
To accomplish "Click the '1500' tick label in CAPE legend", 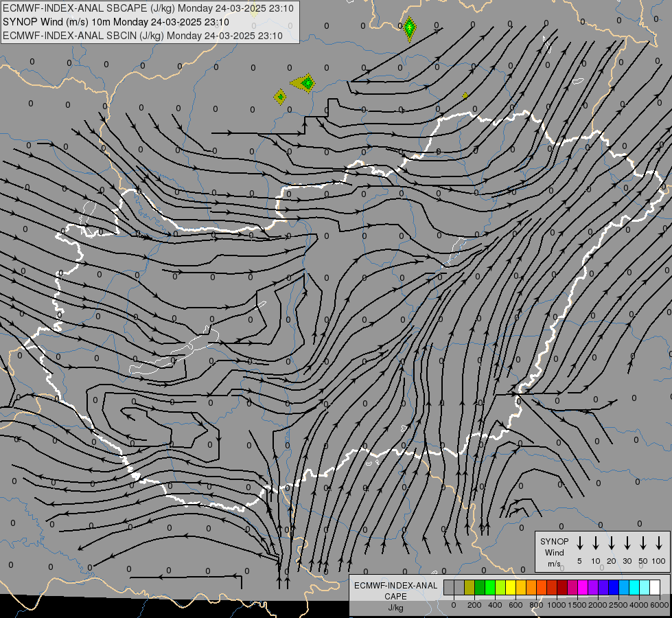I will [577, 605].
